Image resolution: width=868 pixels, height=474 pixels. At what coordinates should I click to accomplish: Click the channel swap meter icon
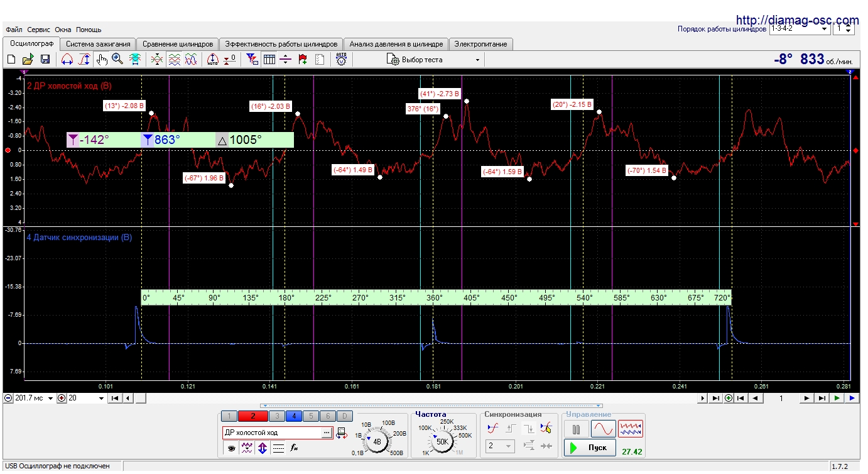pos(342,433)
